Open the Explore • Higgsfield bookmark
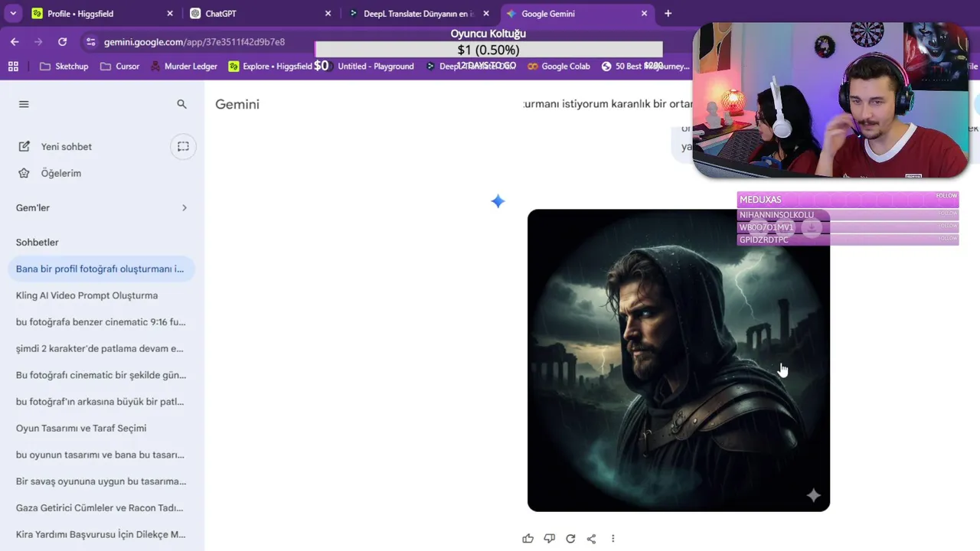 point(270,67)
